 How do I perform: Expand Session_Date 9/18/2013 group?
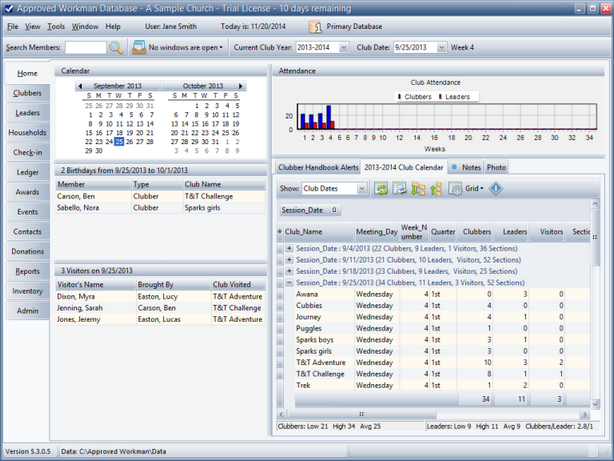click(290, 271)
